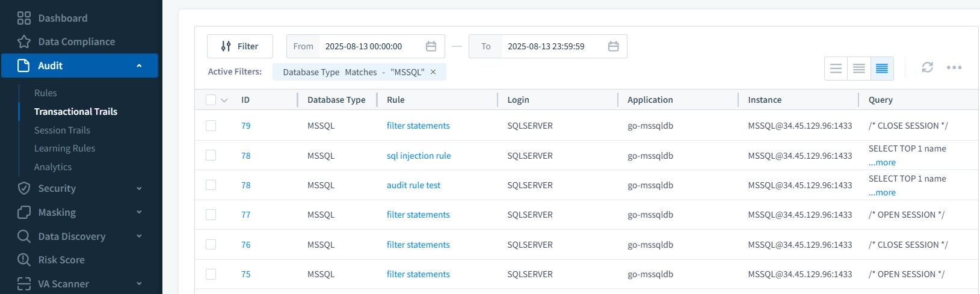Click the /* OPEN SESSION */ query for ID 77
This screenshot has height=294, width=980.
[x=907, y=215]
